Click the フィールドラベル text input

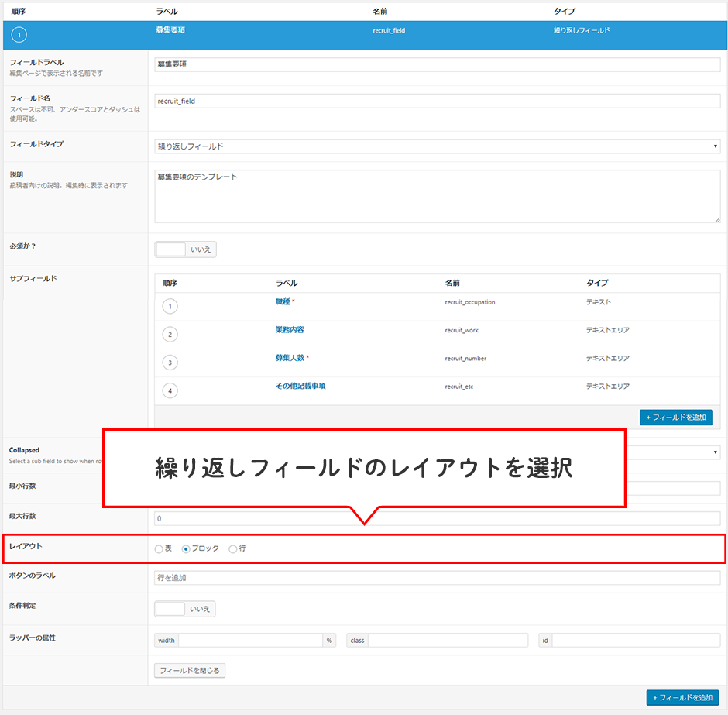tap(438, 64)
